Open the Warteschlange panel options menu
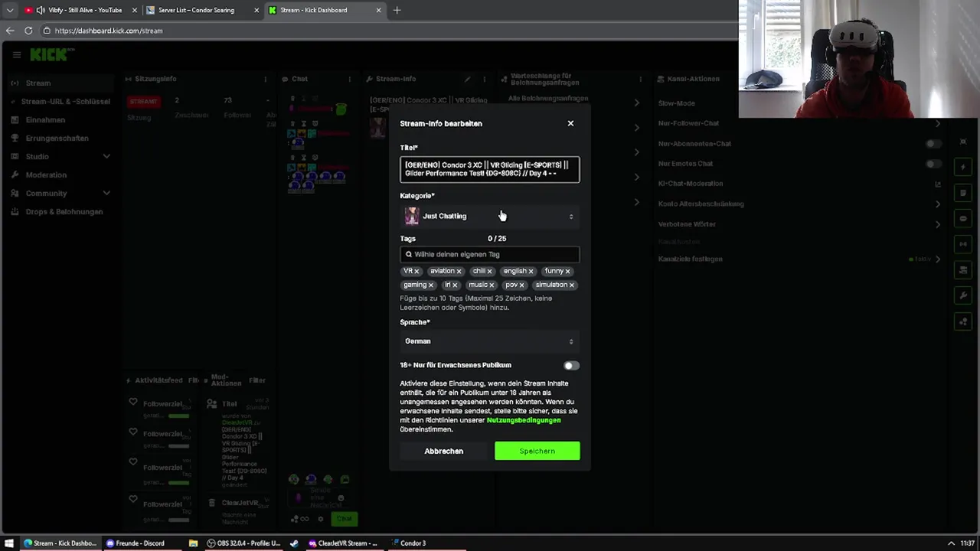This screenshot has height=551, width=980. (x=639, y=79)
